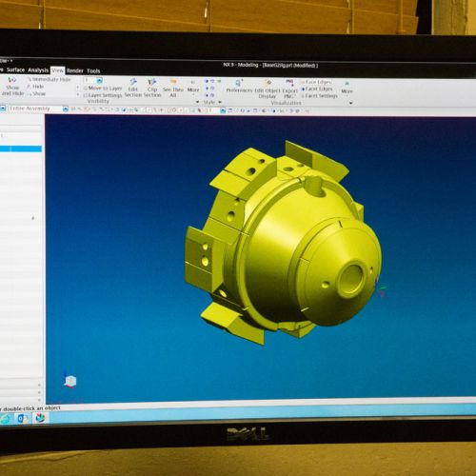The image size is (476, 476).
Task: Click the Edit Section icon
Action: 133,82
